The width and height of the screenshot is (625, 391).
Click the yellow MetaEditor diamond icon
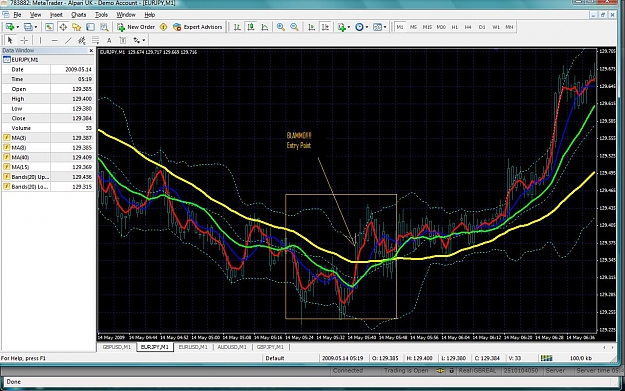(x=163, y=27)
